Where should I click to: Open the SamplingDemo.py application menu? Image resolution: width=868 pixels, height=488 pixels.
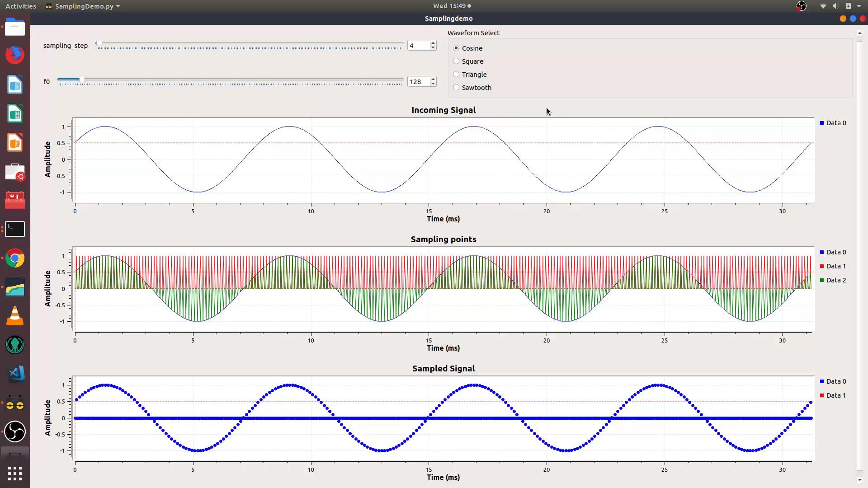[x=83, y=6]
